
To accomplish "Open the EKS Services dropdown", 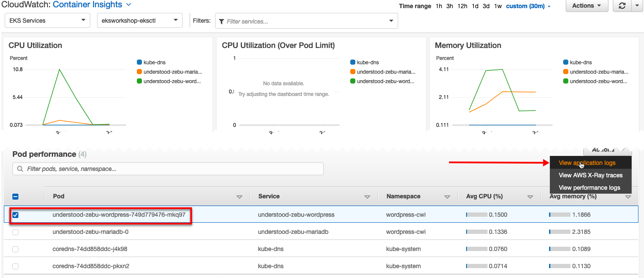I will point(47,21).
